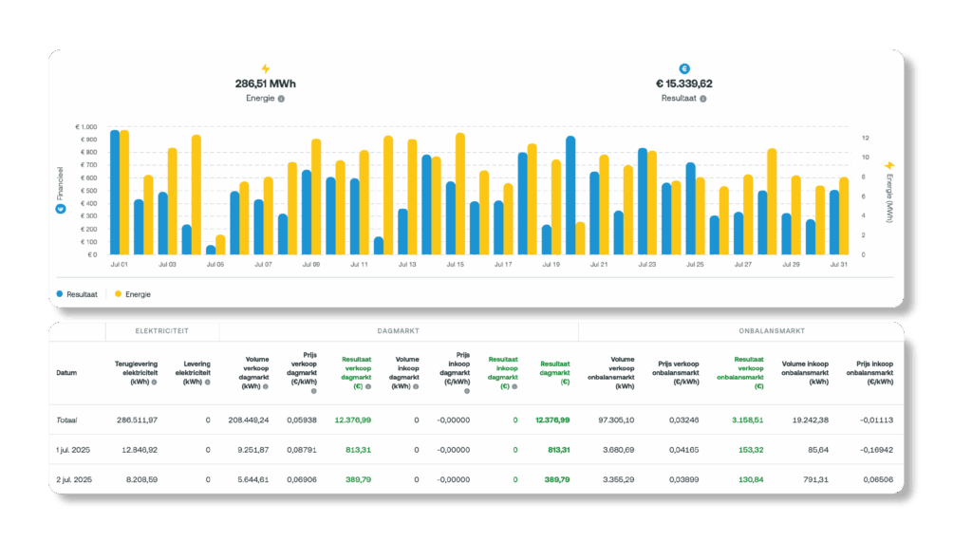Toggle the Resultaat series in chart legend
The image size is (972, 560).
[x=79, y=294]
